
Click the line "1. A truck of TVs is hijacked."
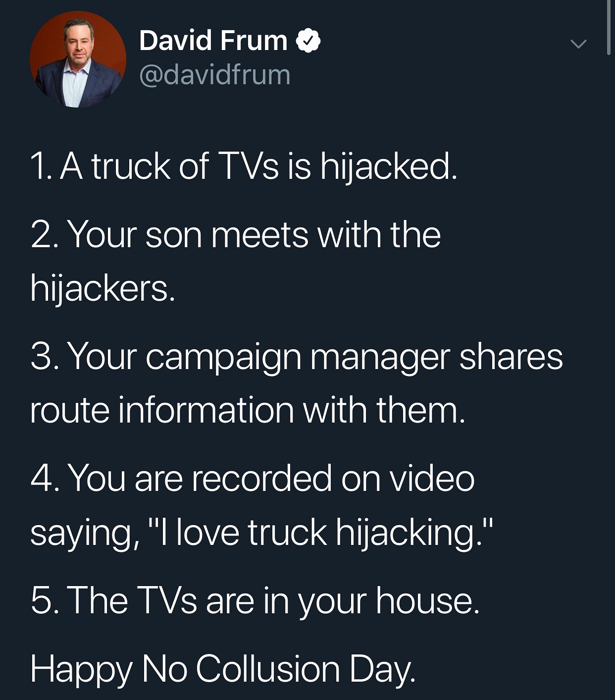(x=244, y=166)
